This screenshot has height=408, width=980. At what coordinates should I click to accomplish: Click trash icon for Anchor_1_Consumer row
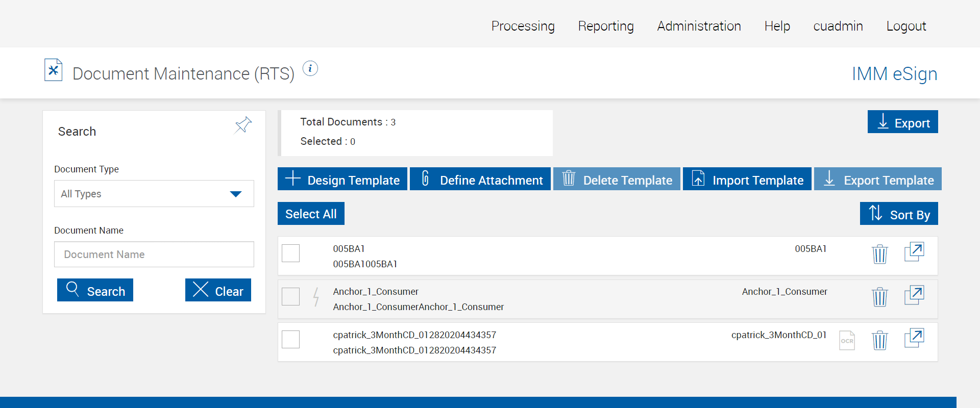pyautogui.click(x=879, y=296)
